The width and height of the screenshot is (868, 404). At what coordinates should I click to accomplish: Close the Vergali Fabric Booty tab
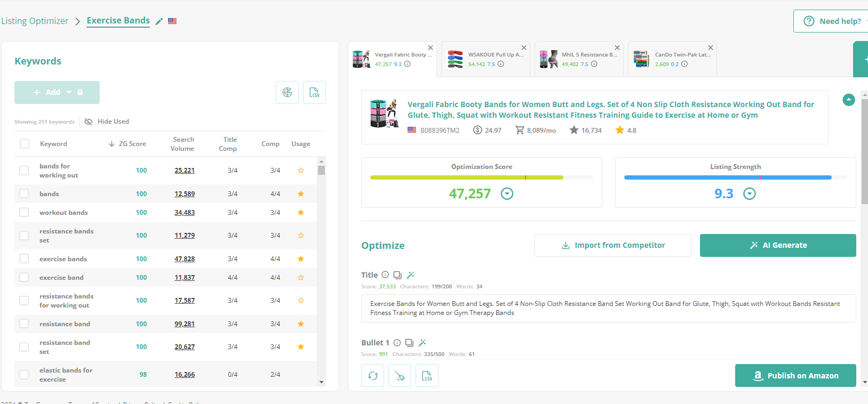[x=431, y=48]
